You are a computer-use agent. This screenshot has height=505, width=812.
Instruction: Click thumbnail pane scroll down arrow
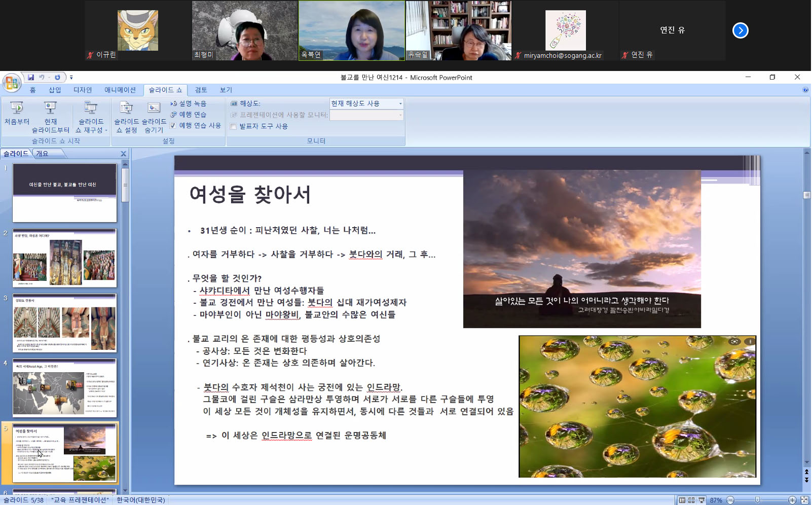(x=125, y=490)
